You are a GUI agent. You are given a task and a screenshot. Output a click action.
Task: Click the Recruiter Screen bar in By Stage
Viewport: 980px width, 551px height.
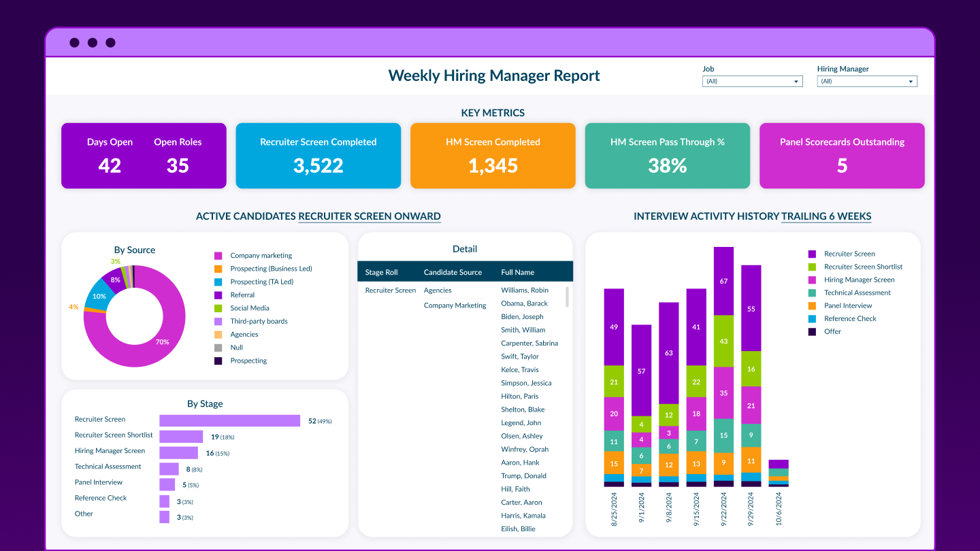229,421
